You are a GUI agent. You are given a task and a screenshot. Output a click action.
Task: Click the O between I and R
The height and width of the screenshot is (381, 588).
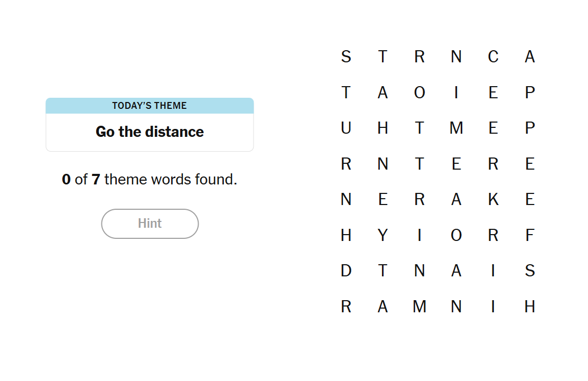[456, 235]
